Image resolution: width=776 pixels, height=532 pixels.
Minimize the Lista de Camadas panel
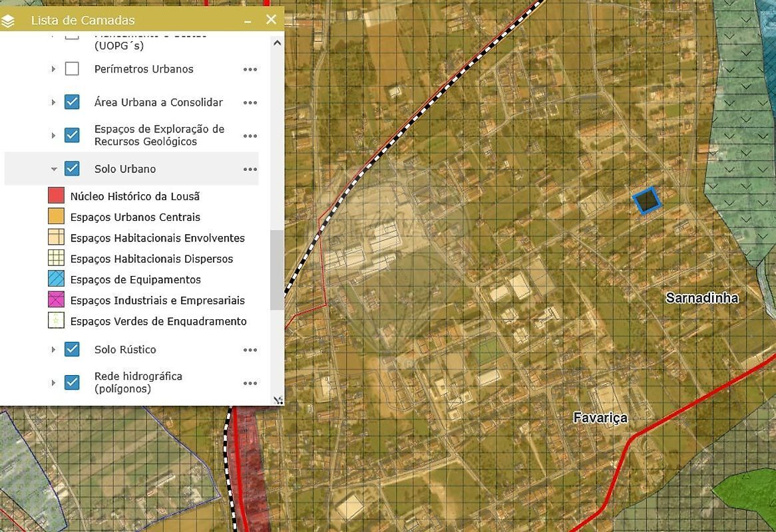click(248, 21)
